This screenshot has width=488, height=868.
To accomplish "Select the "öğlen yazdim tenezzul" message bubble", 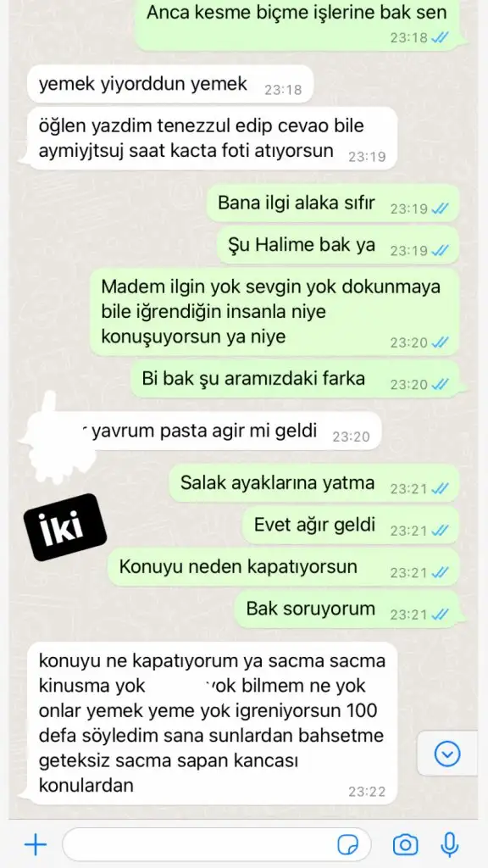I will pos(211,138).
